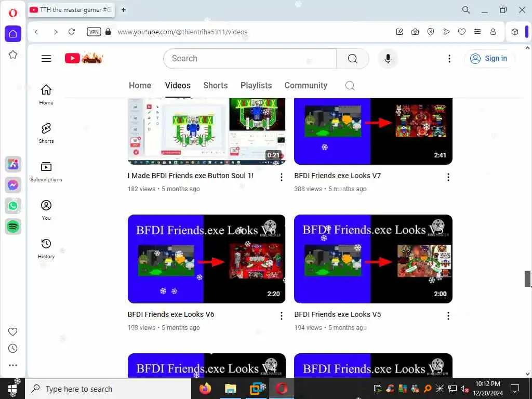Open action menu for Looks V5 video
Screen dimensions: 532x399
(x=448, y=316)
